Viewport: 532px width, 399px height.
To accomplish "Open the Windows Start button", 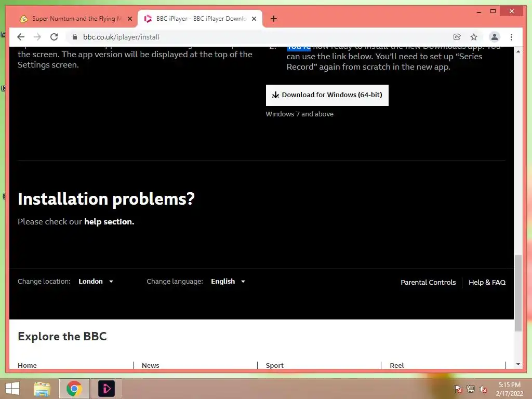I will coord(12,389).
